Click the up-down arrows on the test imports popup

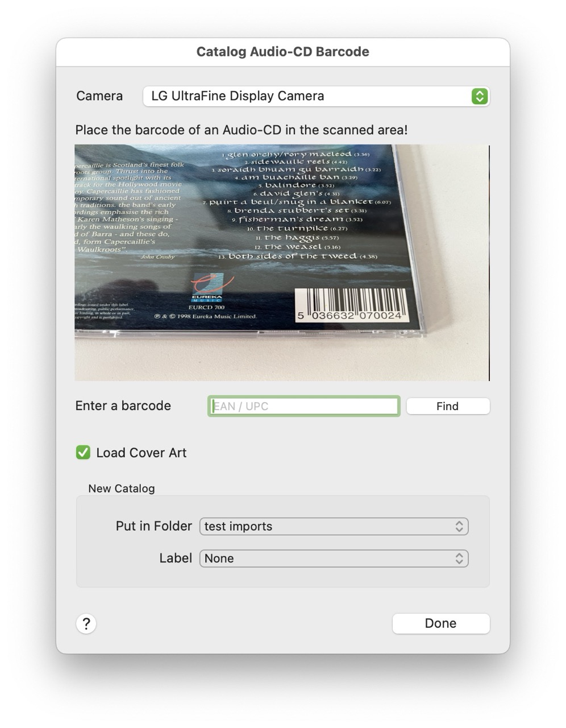click(459, 527)
